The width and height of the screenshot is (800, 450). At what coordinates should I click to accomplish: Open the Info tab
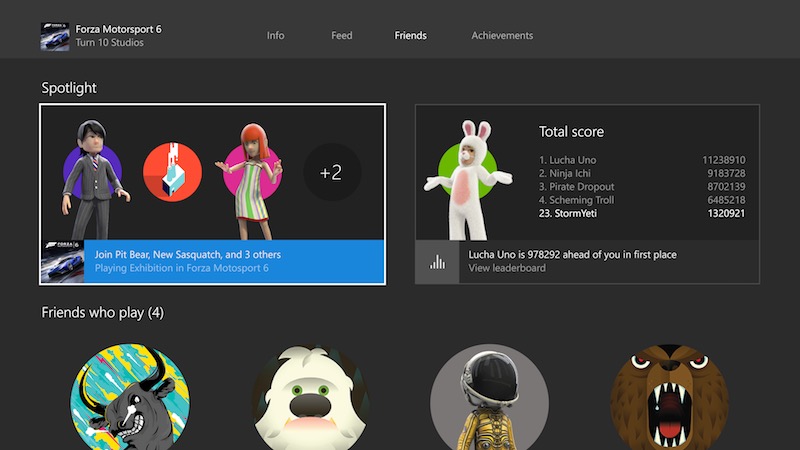click(276, 35)
